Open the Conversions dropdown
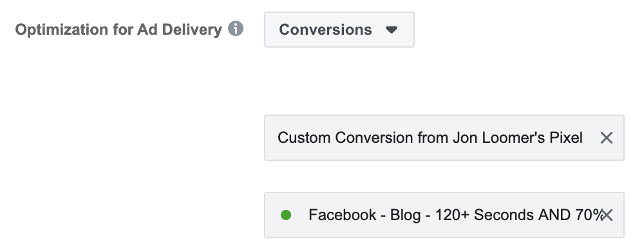 click(339, 30)
